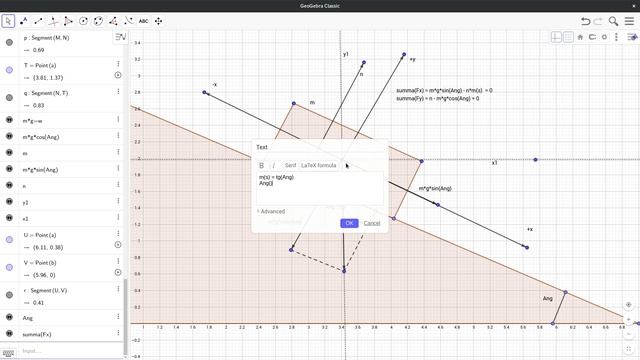640x360 pixels.
Task: Click the greyed-out redo arrow
Action: (598, 21)
